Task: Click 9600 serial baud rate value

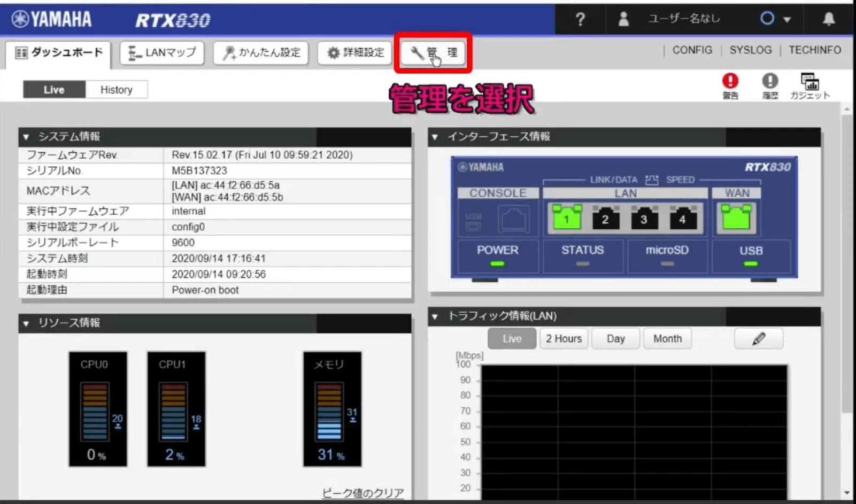Action: 183,243
